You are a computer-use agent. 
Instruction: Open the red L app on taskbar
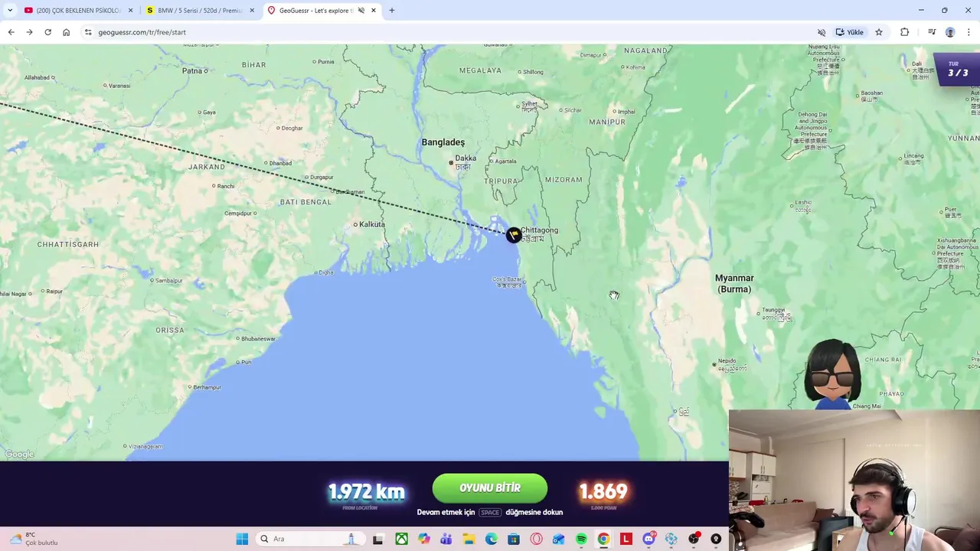(626, 539)
